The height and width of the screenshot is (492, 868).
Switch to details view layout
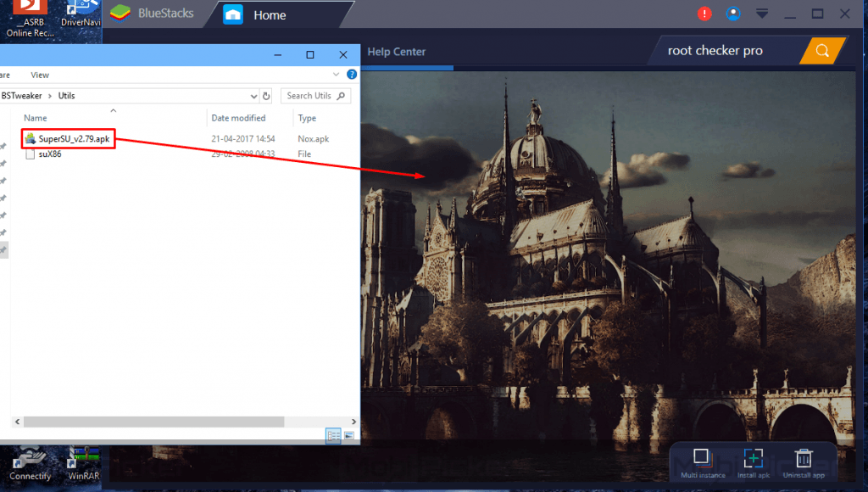(333, 435)
